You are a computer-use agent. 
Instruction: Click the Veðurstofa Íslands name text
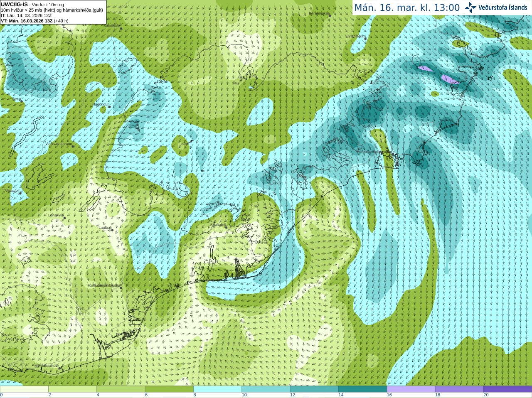[x=503, y=7]
